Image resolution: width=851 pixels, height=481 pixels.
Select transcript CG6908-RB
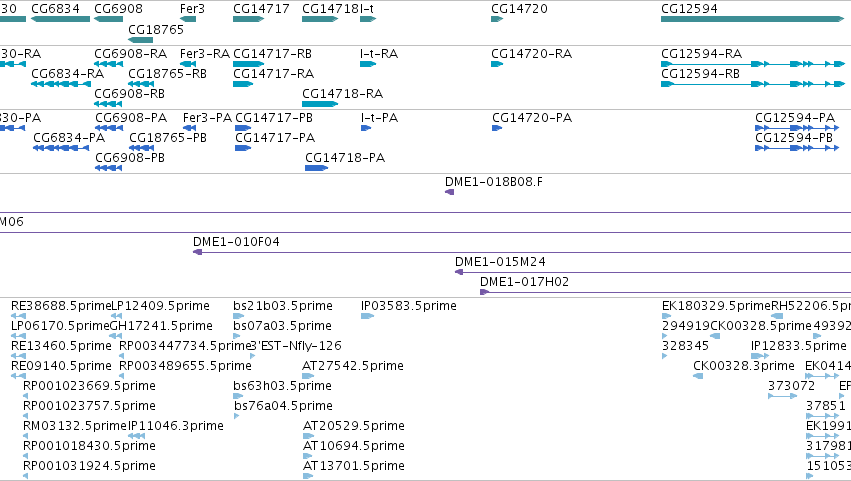130,94
